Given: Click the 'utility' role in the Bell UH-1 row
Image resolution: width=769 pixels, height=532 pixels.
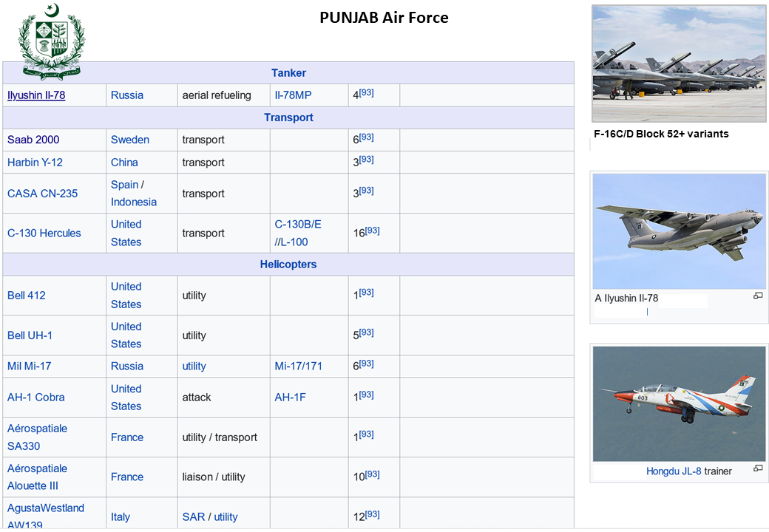Looking at the screenshot, I should 194,335.
